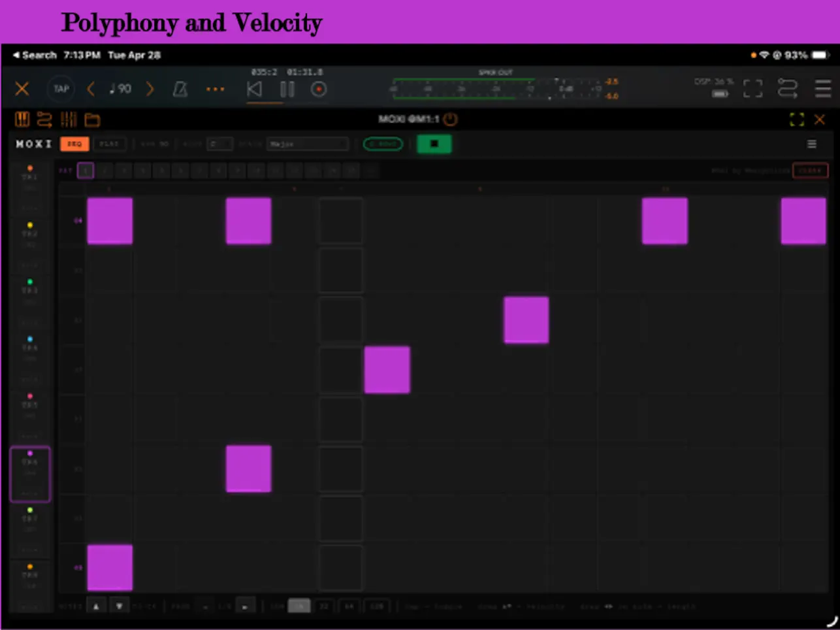Open the three-dots more options menu
840x630 pixels.
[x=215, y=89]
